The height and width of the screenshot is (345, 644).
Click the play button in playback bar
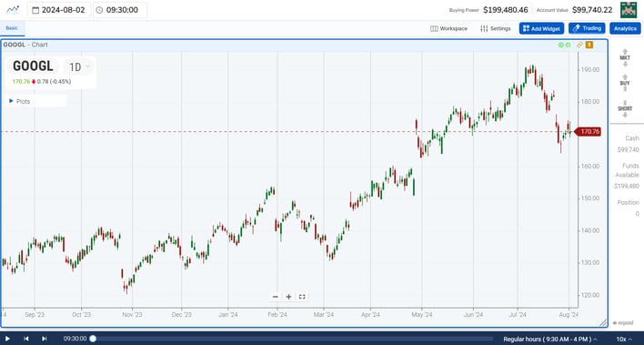(7, 339)
